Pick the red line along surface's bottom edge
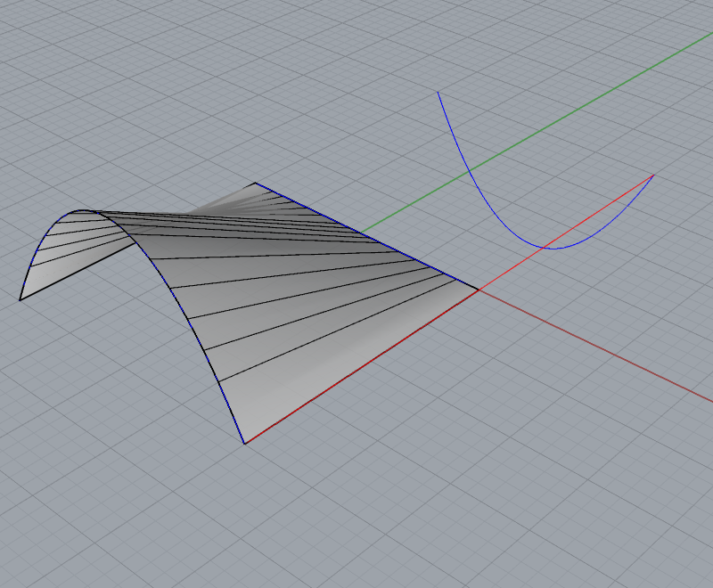Viewport: 713px width, 588px height. [x=362, y=367]
